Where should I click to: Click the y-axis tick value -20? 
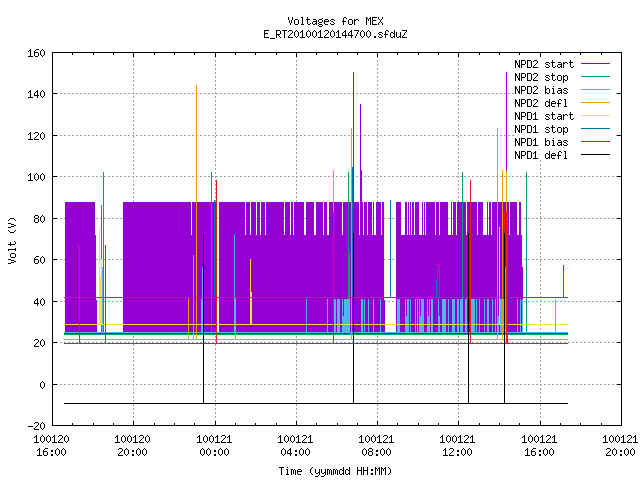tap(36, 426)
